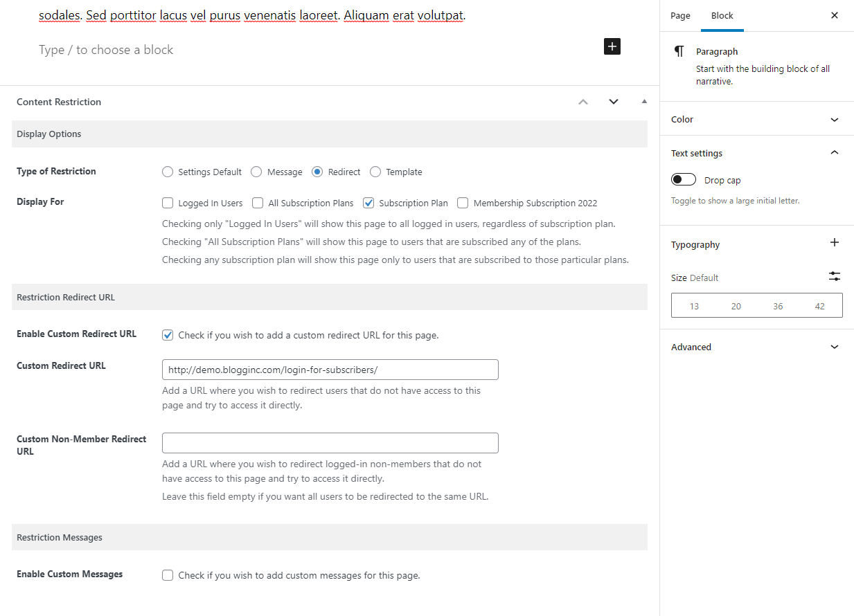Click the 'Type of Restriction' label
854x616 pixels.
point(56,171)
